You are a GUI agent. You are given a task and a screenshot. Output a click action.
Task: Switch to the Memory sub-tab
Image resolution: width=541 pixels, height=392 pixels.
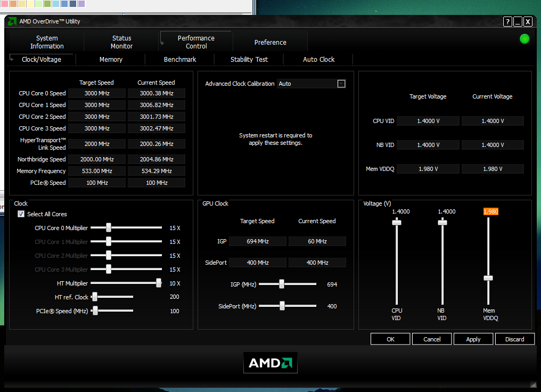(111, 59)
